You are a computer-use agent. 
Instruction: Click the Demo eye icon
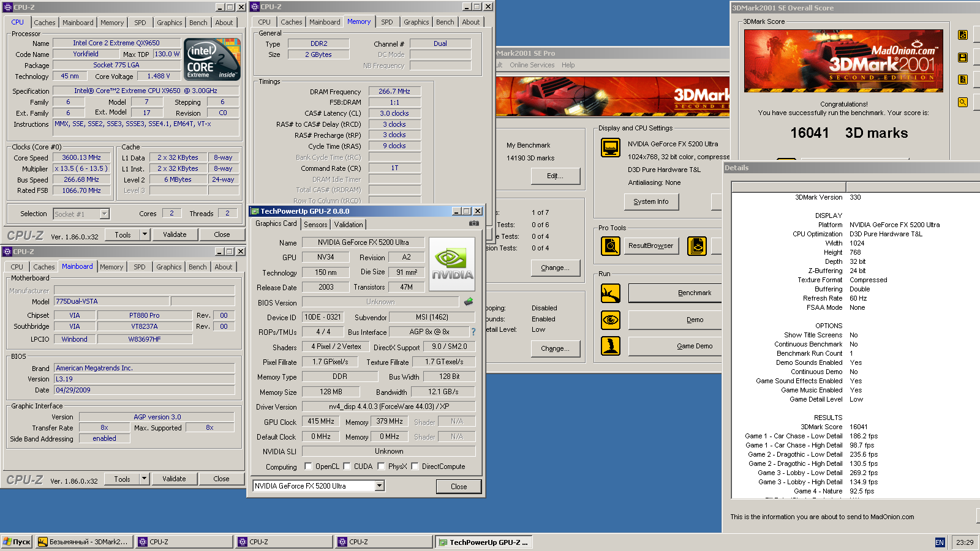(x=611, y=320)
